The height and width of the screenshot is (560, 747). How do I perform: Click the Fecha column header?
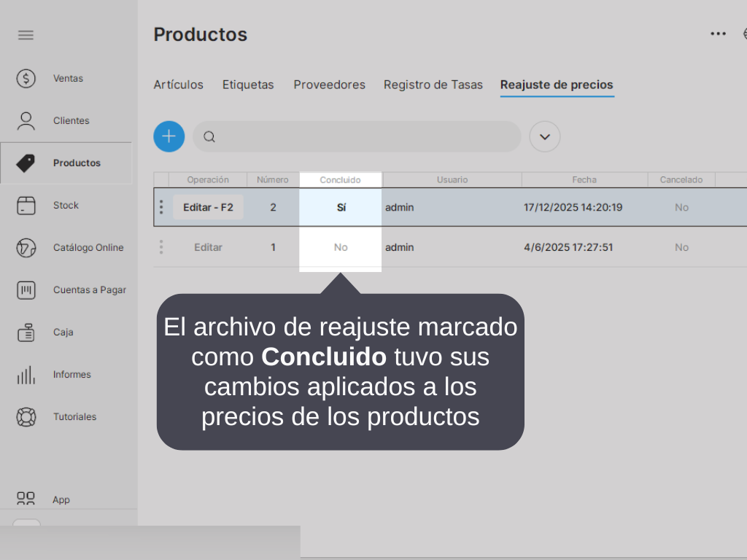(x=584, y=179)
